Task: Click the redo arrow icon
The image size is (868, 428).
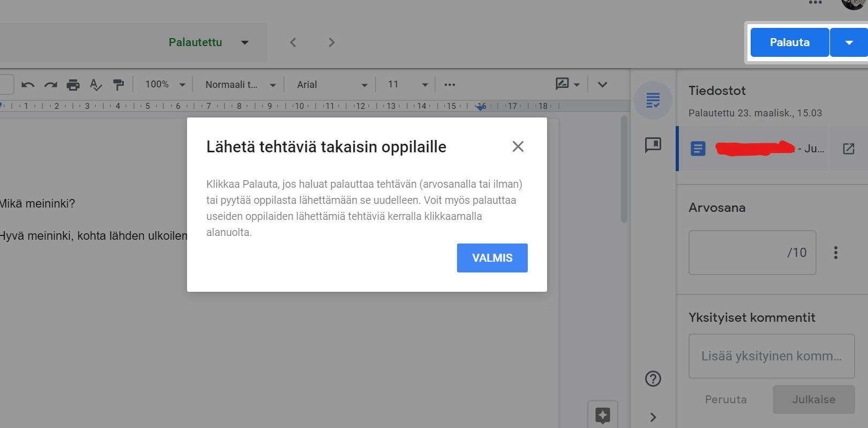Action: click(x=50, y=85)
